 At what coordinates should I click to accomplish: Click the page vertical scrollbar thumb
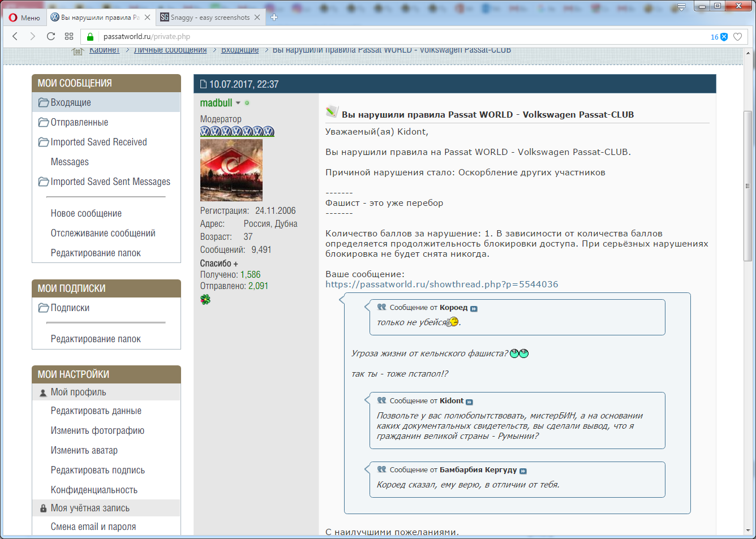pyautogui.click(x=748, y=186)
